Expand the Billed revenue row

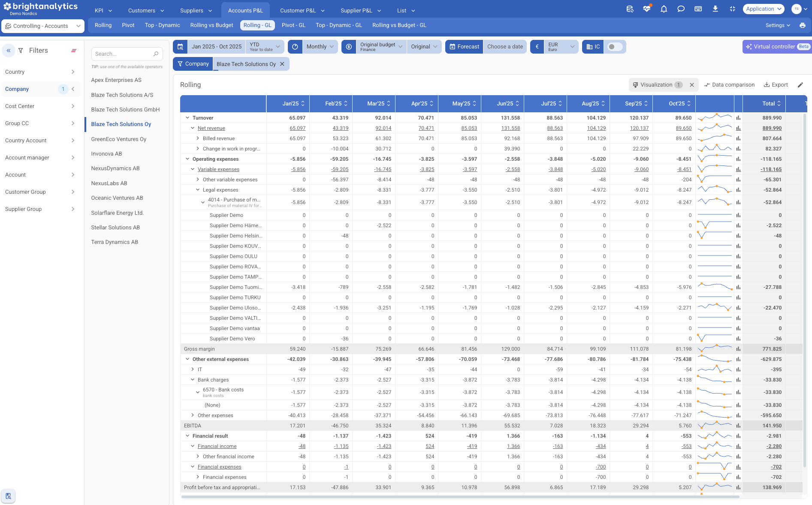(x=198, y=138)
